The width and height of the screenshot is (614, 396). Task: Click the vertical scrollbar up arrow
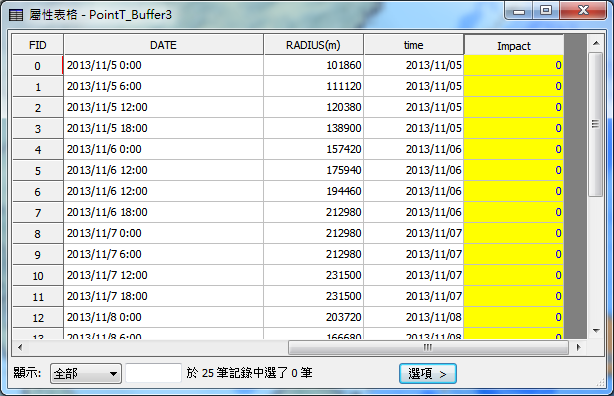point(596,43)
